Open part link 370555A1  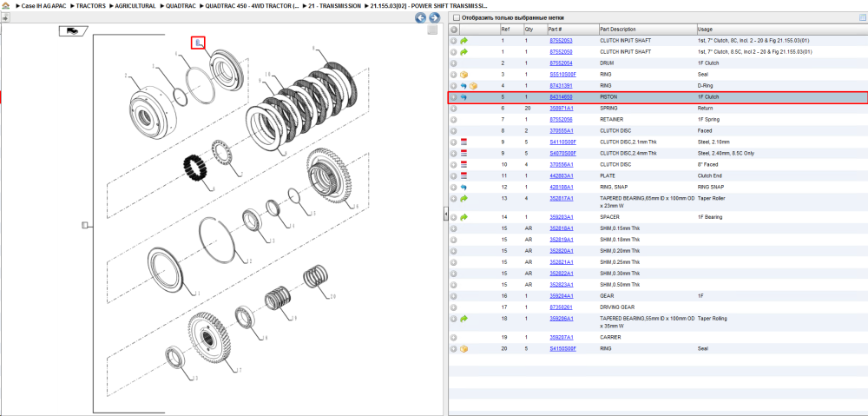[x=562, y=131]
